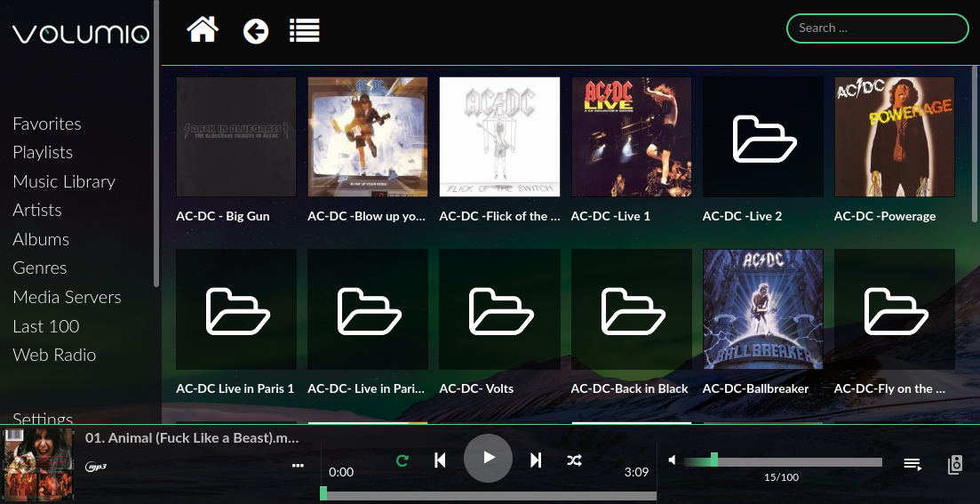Click the sidebar vertical scrollbar

tap(156, 144)
